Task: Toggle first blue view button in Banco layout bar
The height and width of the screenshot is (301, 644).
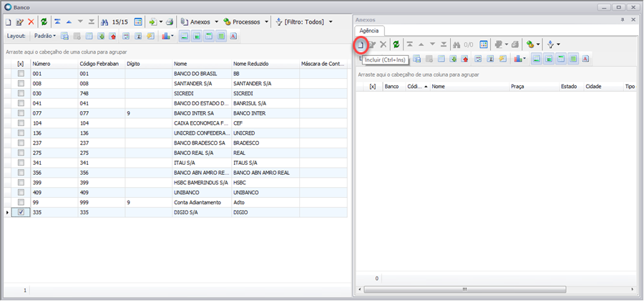Action: pos(185,36)
